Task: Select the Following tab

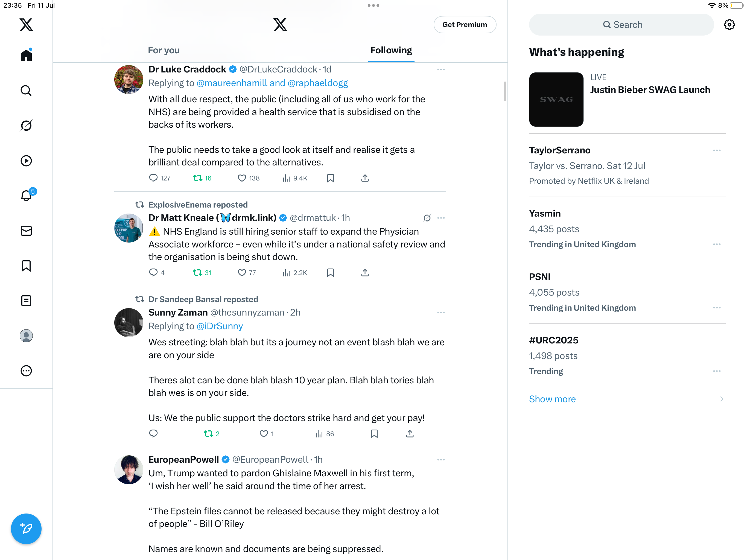Action: 391,50
